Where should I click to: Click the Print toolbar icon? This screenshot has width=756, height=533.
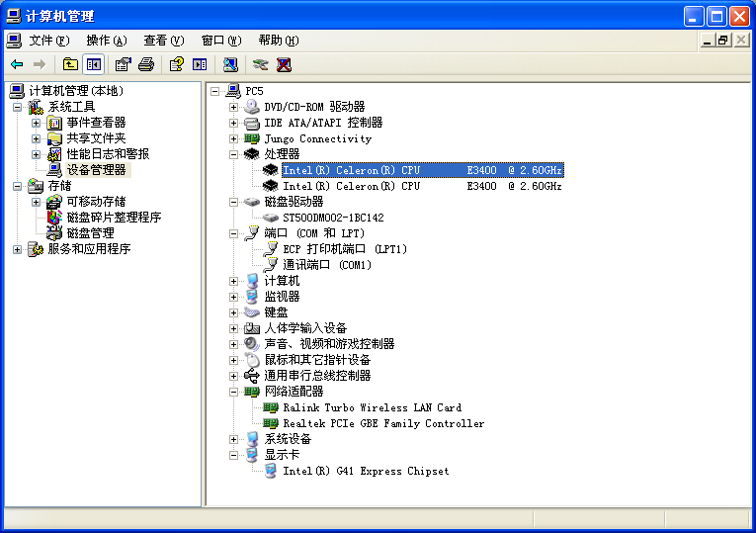click(x=146, y=64)
